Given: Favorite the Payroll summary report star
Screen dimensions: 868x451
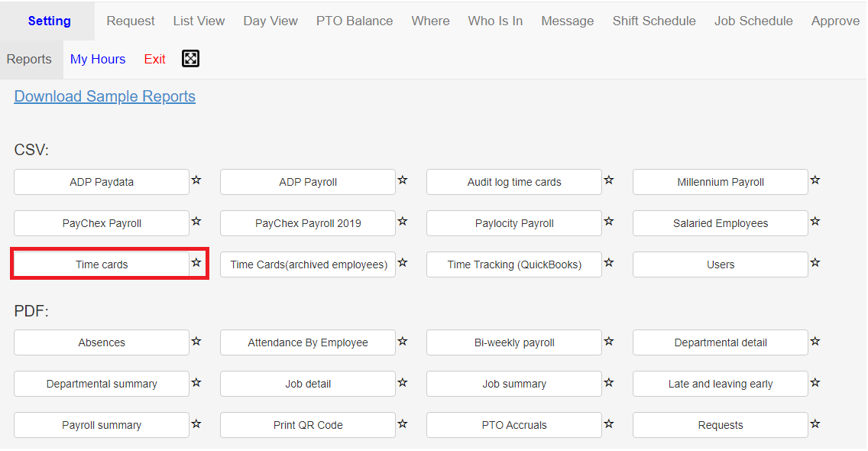Looking at the screenshot, I should (x=196, y=423).
